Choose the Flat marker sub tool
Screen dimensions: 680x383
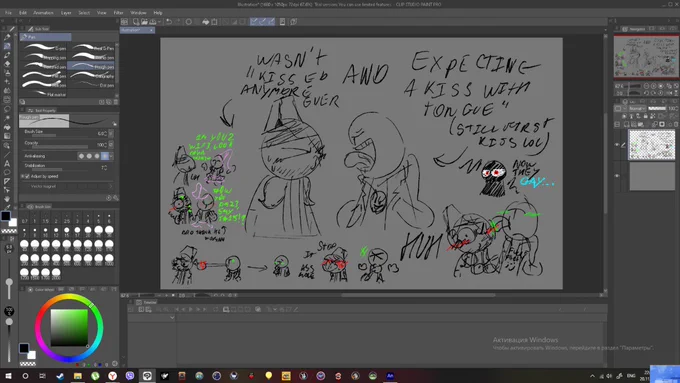click(x=44, y=94)
